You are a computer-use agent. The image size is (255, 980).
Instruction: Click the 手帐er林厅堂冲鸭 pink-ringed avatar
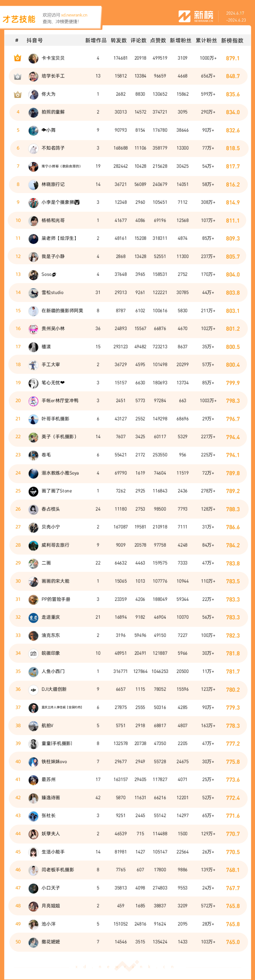34,401
